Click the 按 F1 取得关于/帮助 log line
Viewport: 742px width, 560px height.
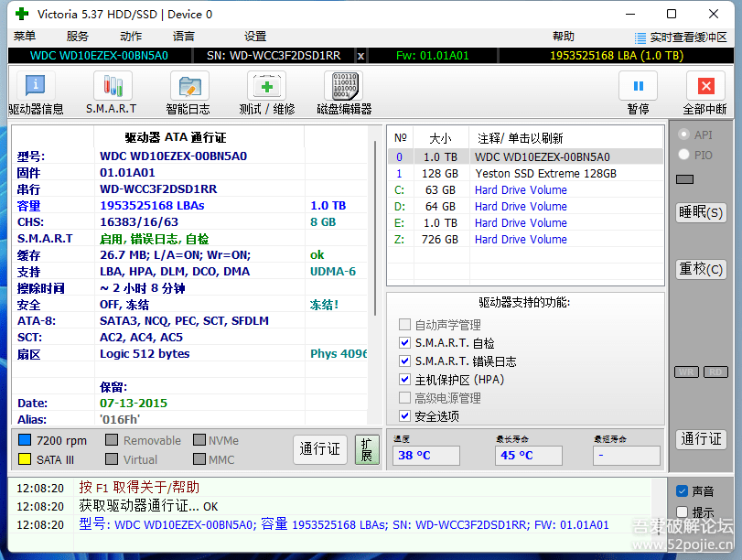pos(139,487)
